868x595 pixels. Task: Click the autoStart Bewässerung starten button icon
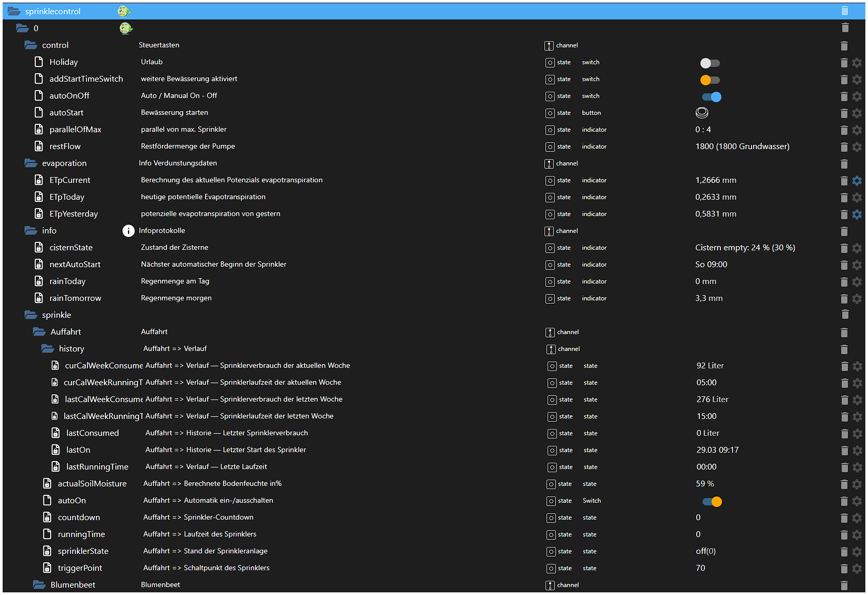[702, 113]
